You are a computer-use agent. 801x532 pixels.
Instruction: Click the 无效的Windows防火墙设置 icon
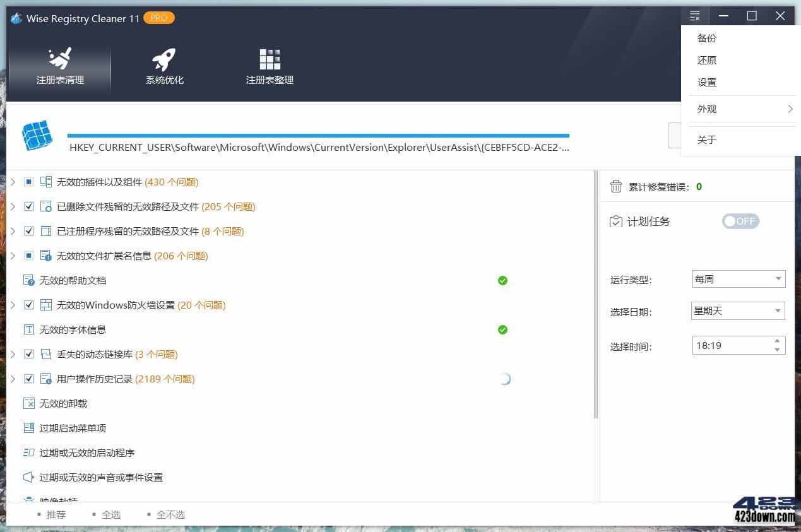click(x=46, y=305)
